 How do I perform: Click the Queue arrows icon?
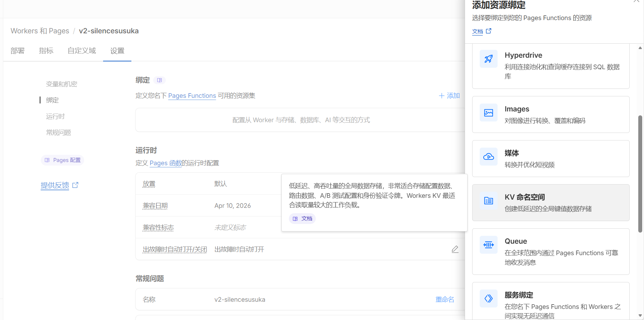coord(489,245)
